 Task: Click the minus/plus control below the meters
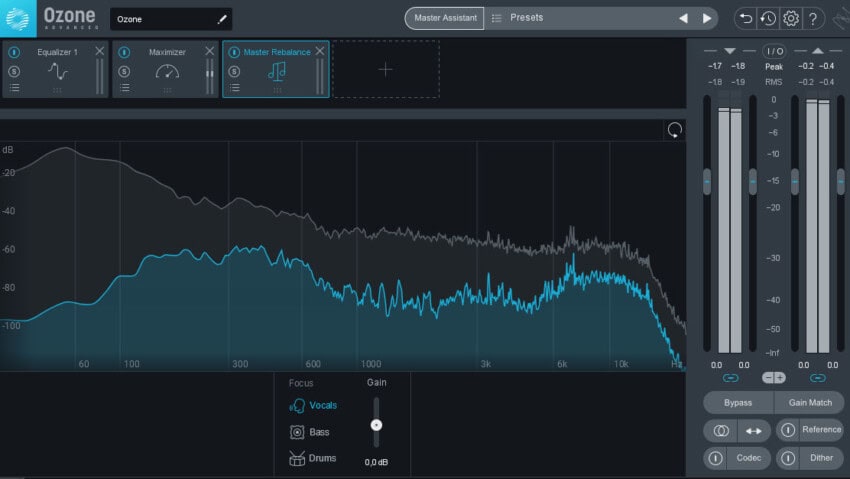[774, 378]
